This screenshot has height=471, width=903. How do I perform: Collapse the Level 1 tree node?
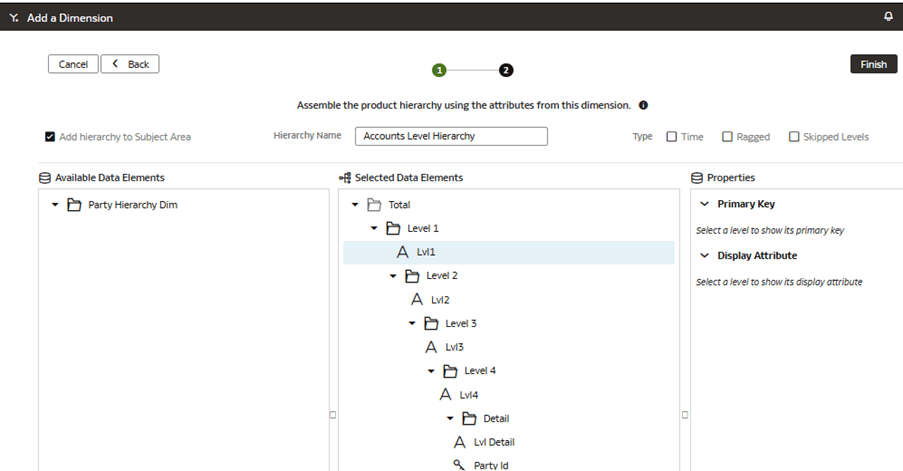click(374, 229)
